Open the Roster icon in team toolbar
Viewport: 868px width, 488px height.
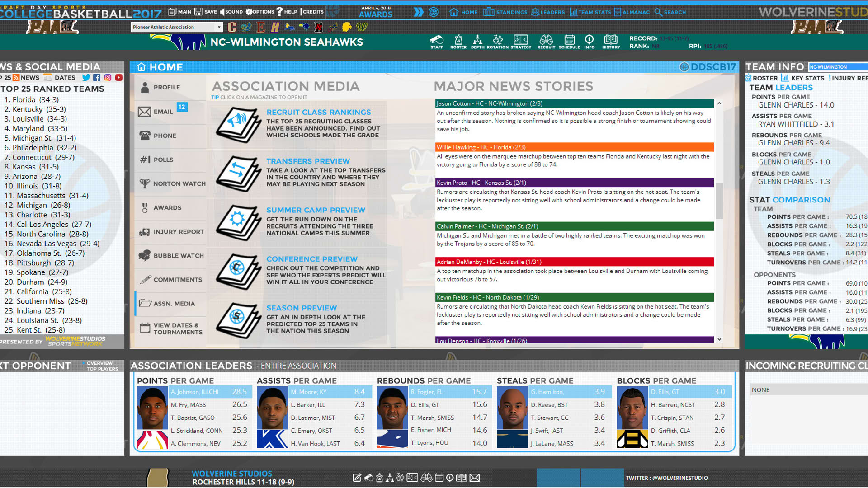[458, 42]
